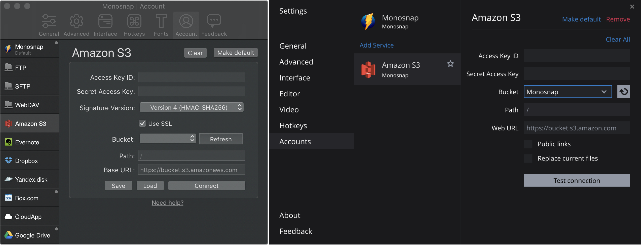The width and height of the screenshot is (644, 245).
Task: Open the Fonts toolbar icon
Action: coord(161,21)
